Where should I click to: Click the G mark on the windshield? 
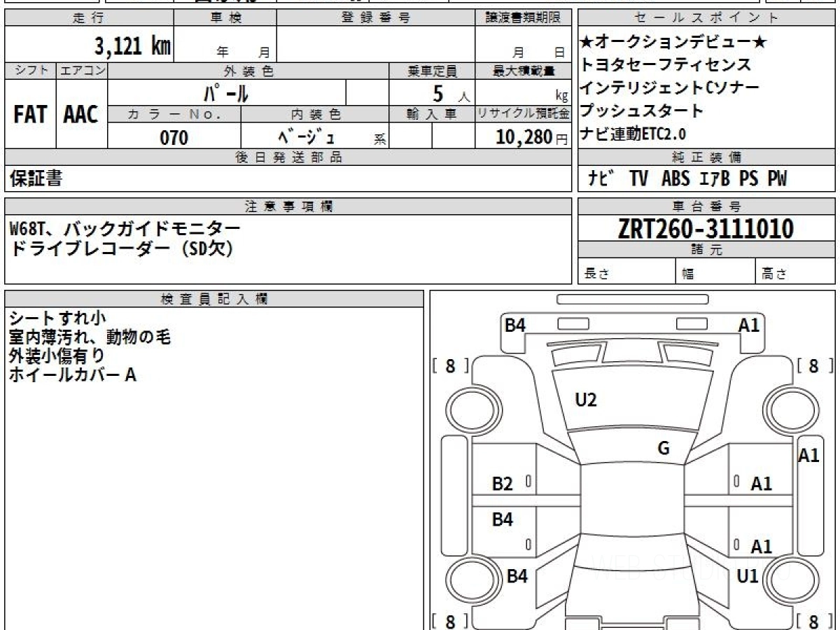(x=664, y=449)
